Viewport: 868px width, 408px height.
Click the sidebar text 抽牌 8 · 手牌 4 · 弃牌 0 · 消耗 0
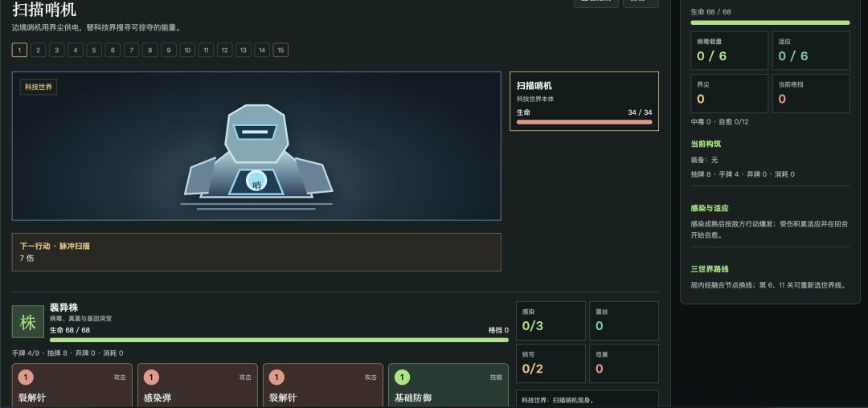(x=743, y=174)
